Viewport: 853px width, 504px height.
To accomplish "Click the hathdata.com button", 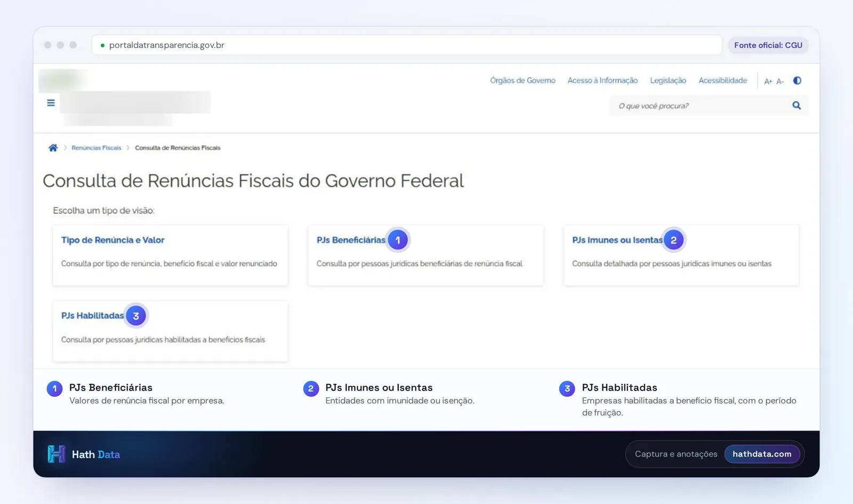I will click(762, 454).
